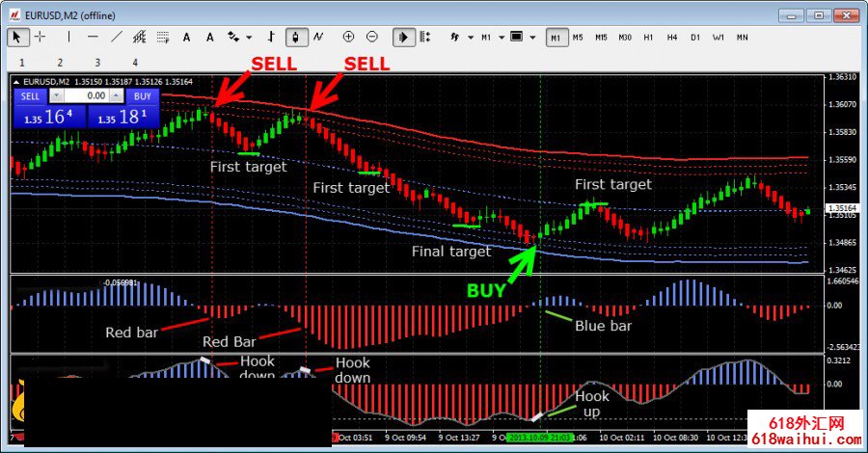Click the 10 Oct 02:11 time label
868x453 pixels.
tap(622, 438)
